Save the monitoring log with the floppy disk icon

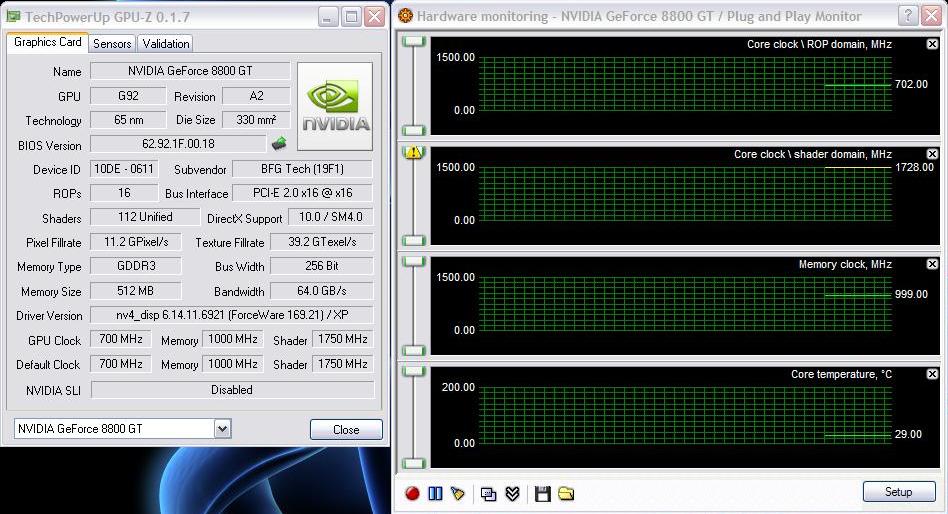(543, 493)
